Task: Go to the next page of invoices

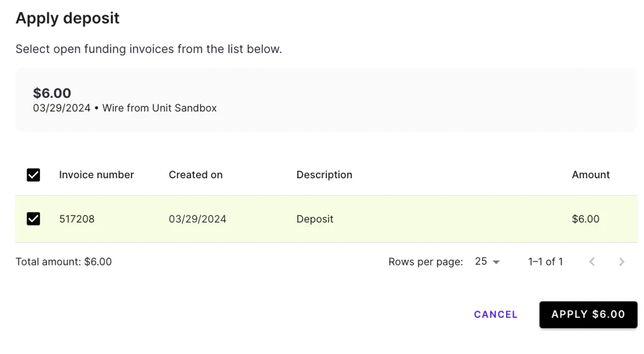Action: [622, 262]
